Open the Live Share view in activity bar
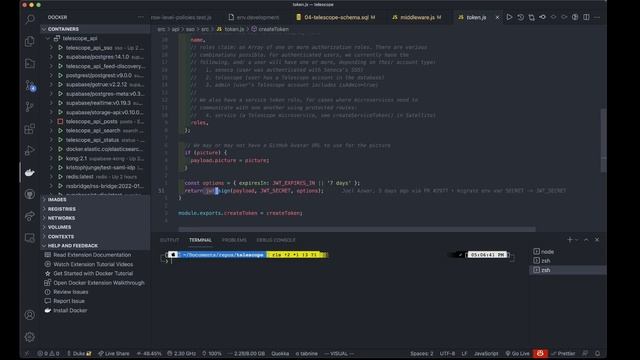The width and height of the screenshot is (640, 360). coord(30,216)
